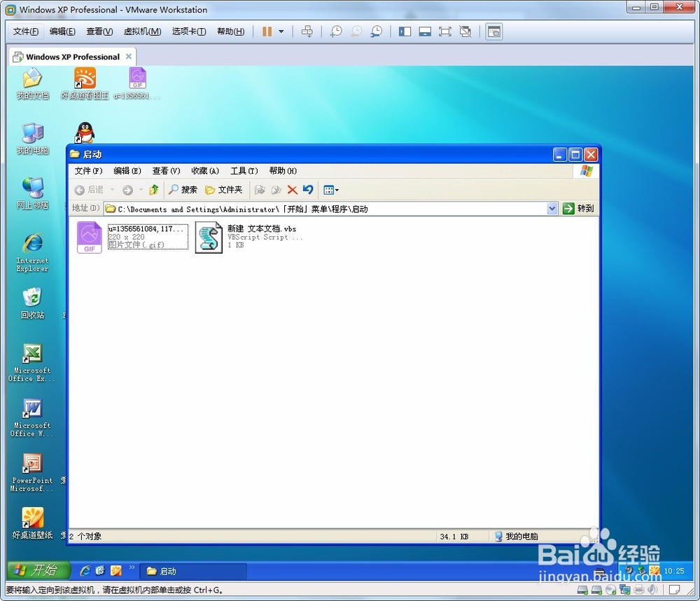Expand the address bar dropdown

point(552,209)
